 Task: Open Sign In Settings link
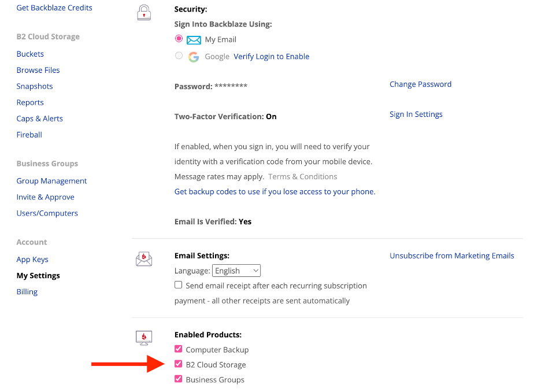(x=416, y=114)
